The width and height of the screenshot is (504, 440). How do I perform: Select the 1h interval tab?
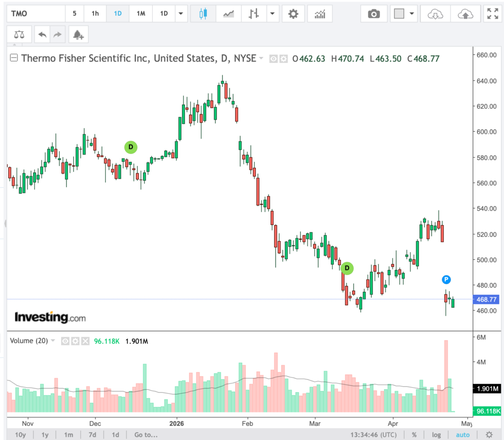pos(95,14)
